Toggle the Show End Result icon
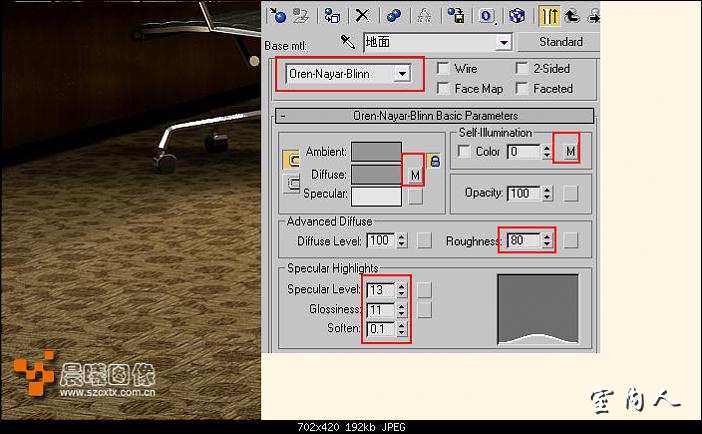Viewport: 702px width, 434px height. 549,16
